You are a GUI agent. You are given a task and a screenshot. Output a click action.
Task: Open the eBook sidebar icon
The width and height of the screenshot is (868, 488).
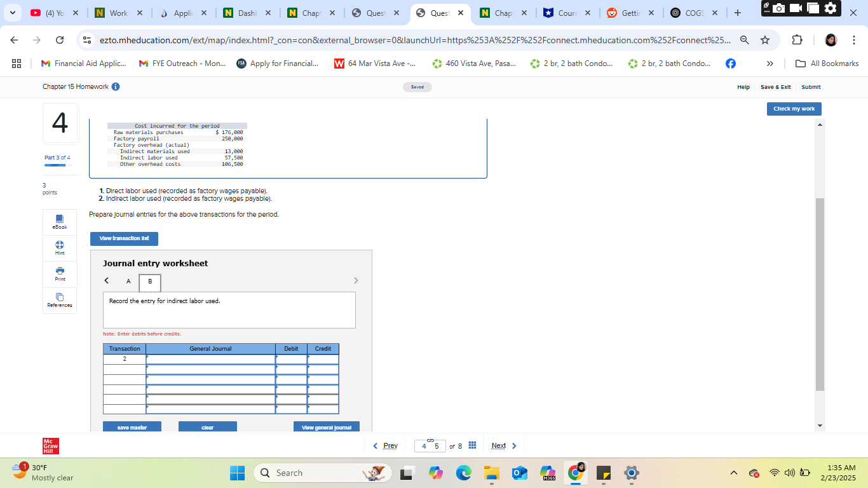coord(60,218)
